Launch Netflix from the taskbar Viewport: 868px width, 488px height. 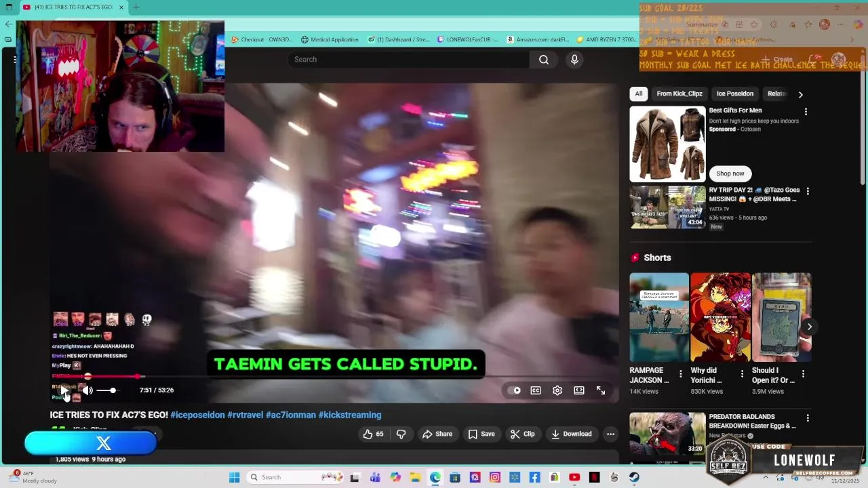(595, 477)
